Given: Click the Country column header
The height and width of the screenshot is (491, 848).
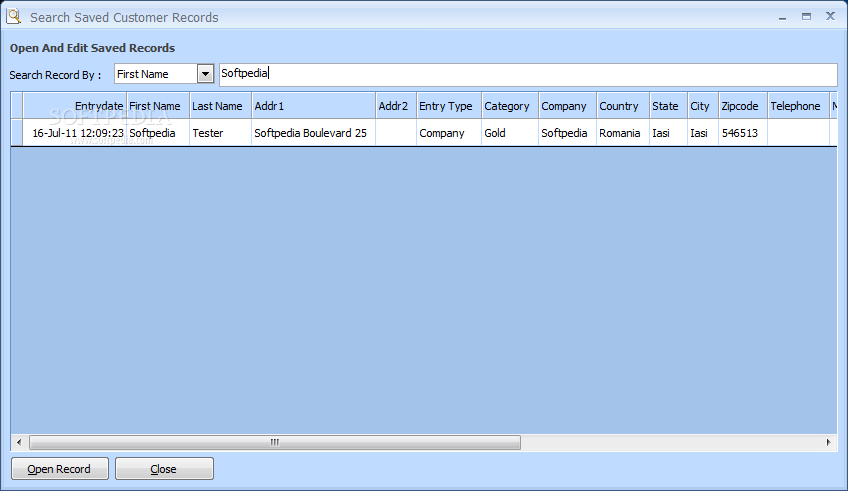Looking at the screenshot, I should 623,106.
